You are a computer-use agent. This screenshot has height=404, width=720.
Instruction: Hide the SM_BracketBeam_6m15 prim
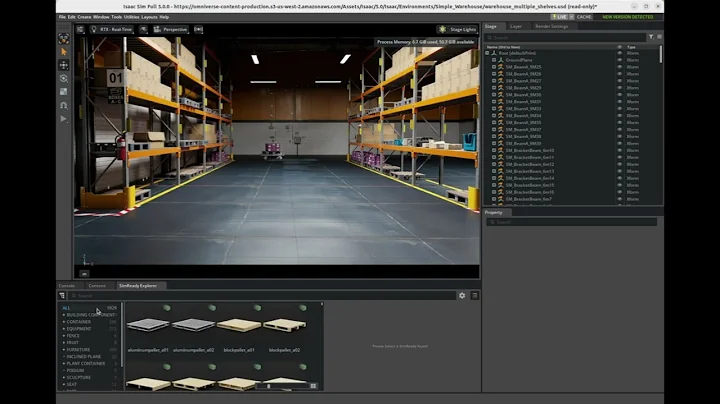(x=619, y=185)
